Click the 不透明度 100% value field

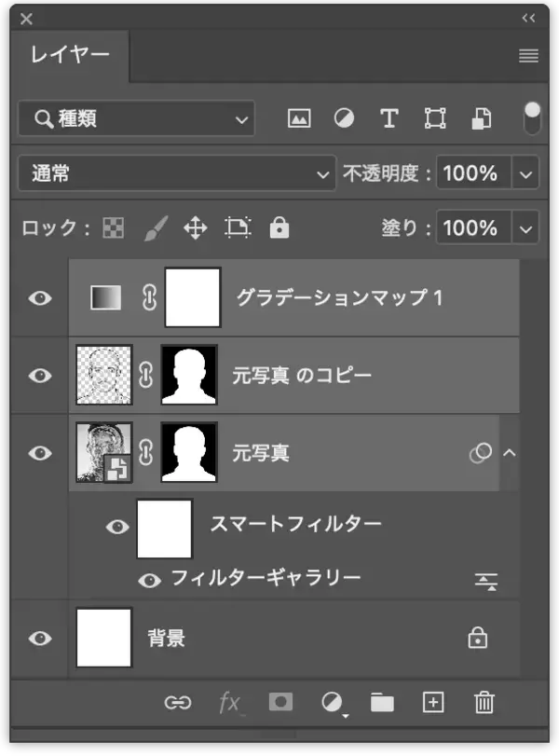(473, 173)
